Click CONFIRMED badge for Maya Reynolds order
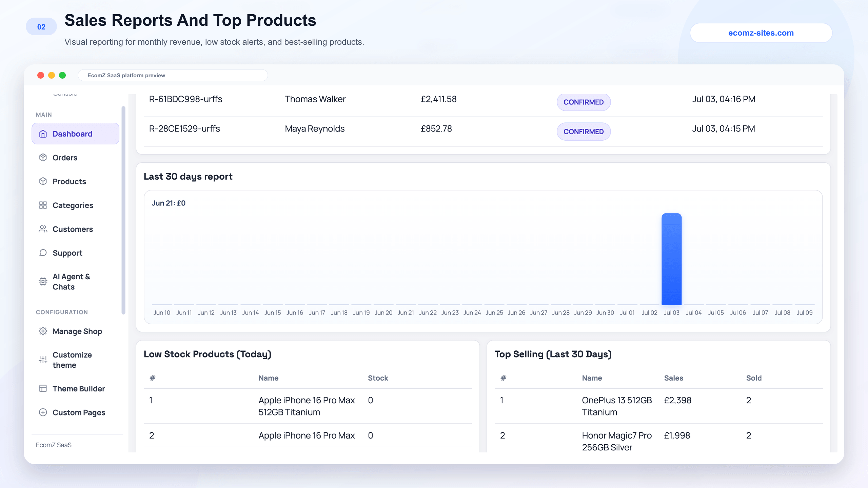This screenshot has height=488, width=868. (584, 131)
